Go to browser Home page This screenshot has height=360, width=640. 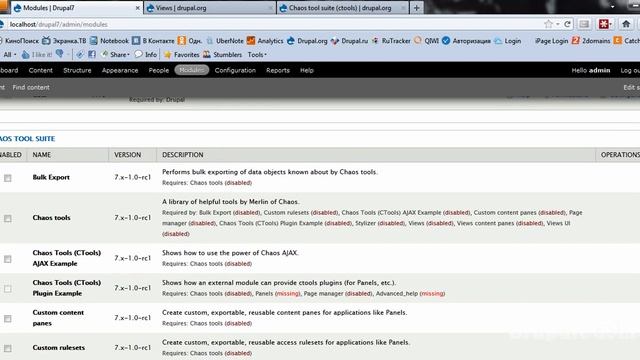coord(626,24)
